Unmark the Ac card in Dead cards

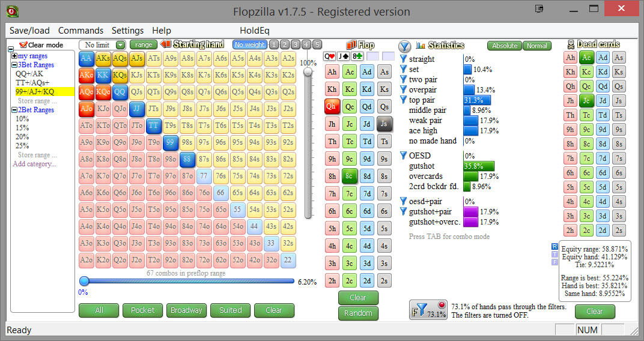click(x=586, y=58)
